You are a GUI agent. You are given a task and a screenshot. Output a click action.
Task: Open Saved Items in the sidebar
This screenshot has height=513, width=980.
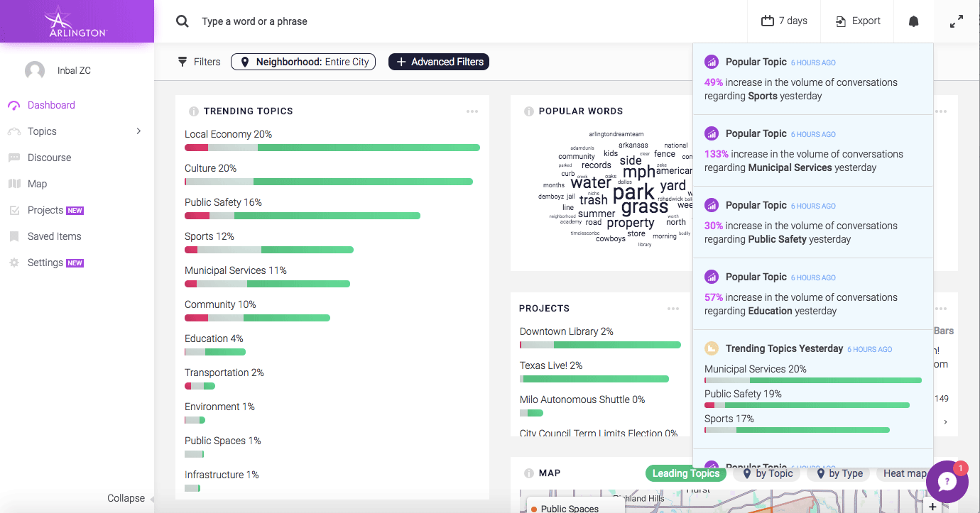click(54, 236)
